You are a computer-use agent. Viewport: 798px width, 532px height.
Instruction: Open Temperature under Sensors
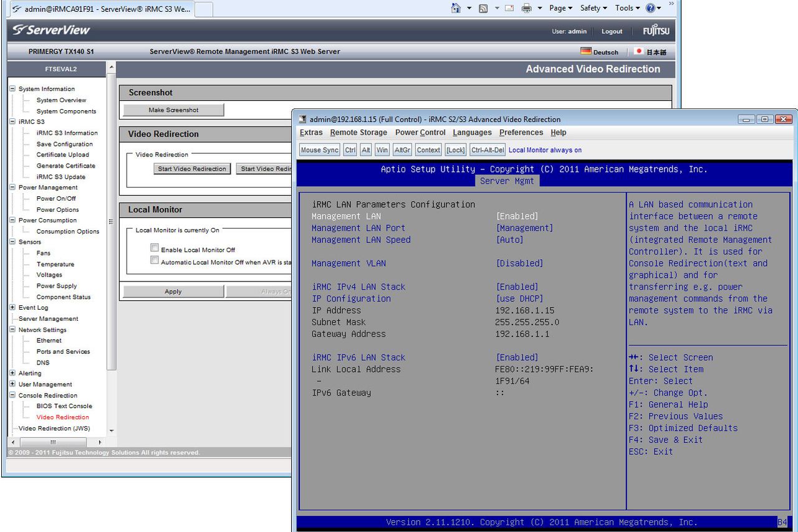tap(55, 264)
